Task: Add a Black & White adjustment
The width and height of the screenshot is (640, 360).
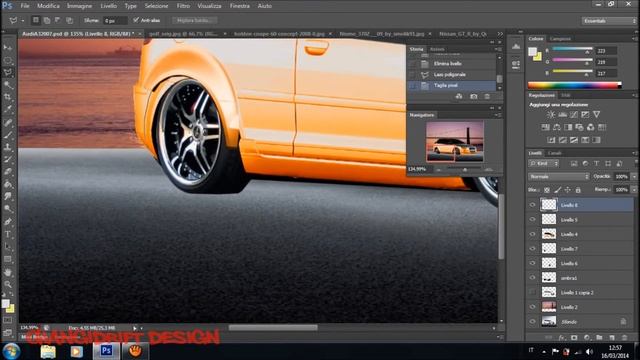Action: click(568, 127)
